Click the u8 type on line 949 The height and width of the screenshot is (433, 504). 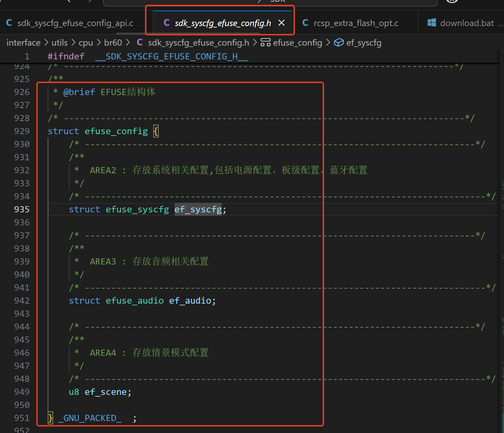pos(74,392)
